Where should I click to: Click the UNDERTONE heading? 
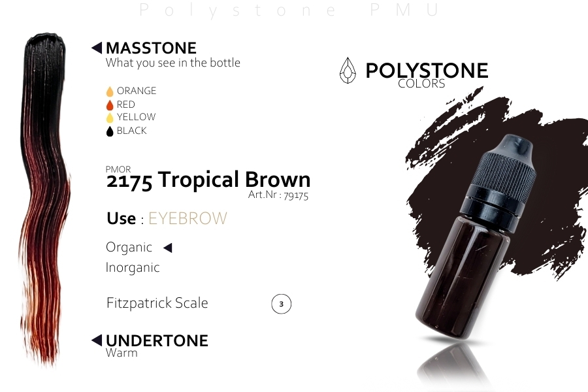[157, 340]
